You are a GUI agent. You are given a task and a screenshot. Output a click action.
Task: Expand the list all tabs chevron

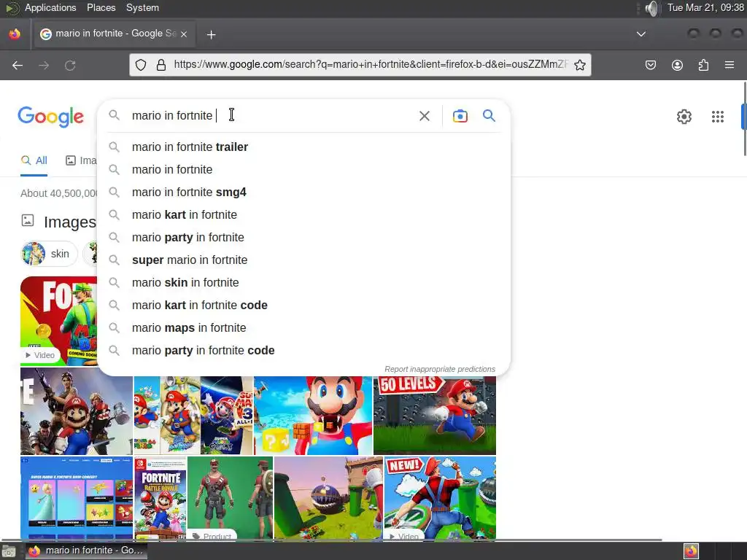pos(641,34)
